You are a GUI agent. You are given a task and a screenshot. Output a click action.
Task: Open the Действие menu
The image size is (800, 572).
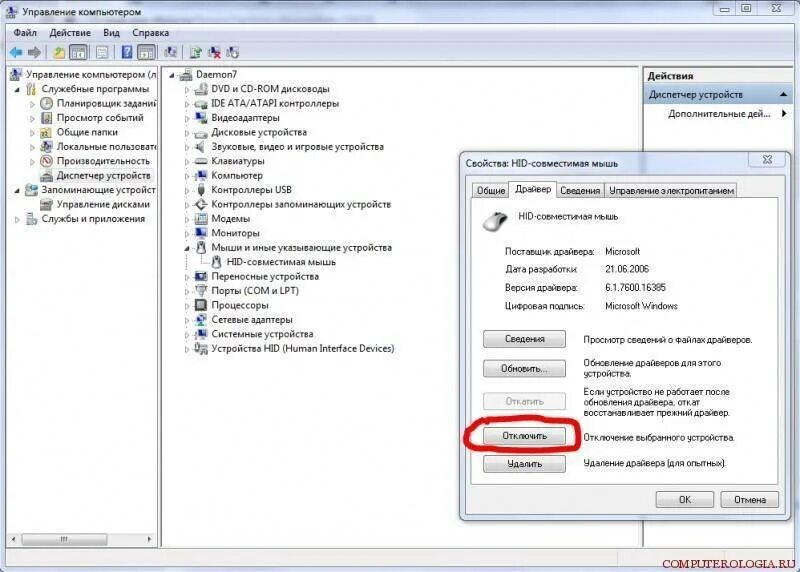click(x=70, y=33)
